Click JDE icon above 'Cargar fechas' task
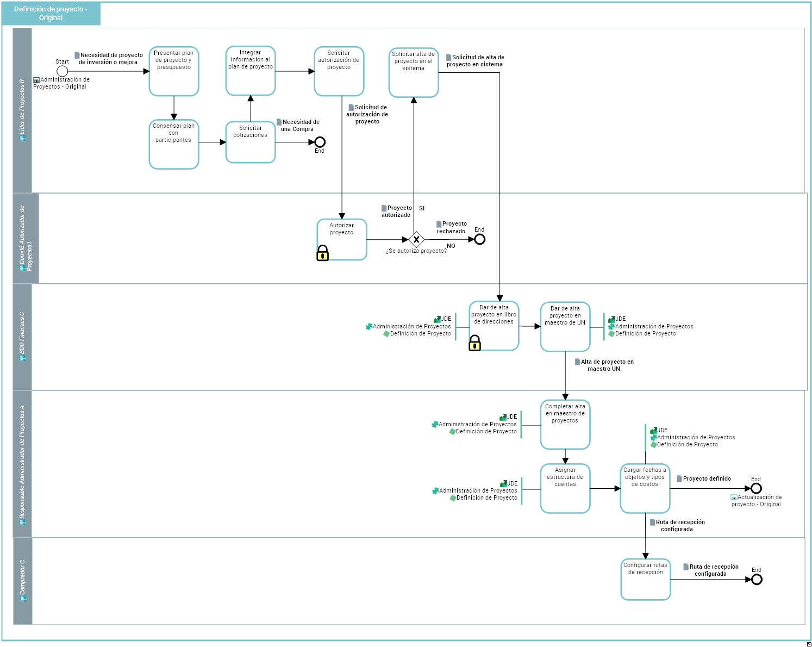The width and height of the screenshot is (812, 647). click(x=653, y=430)
